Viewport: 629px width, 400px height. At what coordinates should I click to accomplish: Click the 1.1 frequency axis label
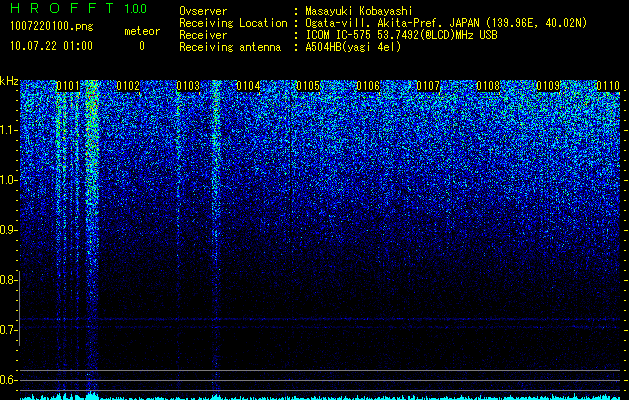point(8,130)
